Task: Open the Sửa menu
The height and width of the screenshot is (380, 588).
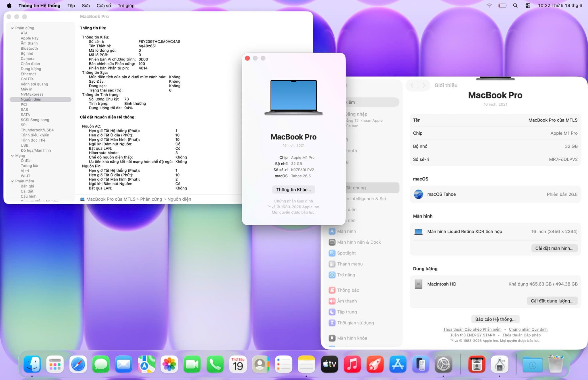Action: point(86,5)
